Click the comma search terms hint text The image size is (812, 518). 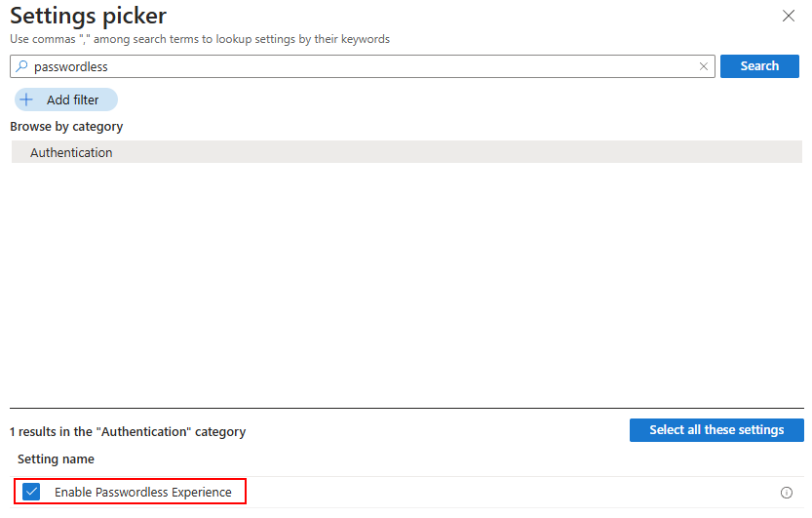[x=200, y=39]
